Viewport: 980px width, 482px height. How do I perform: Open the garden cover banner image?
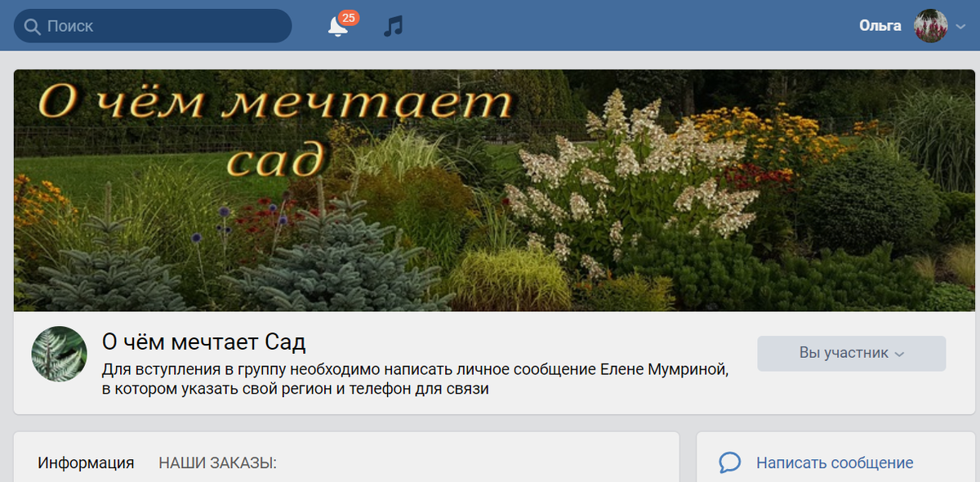coord(494,190)
